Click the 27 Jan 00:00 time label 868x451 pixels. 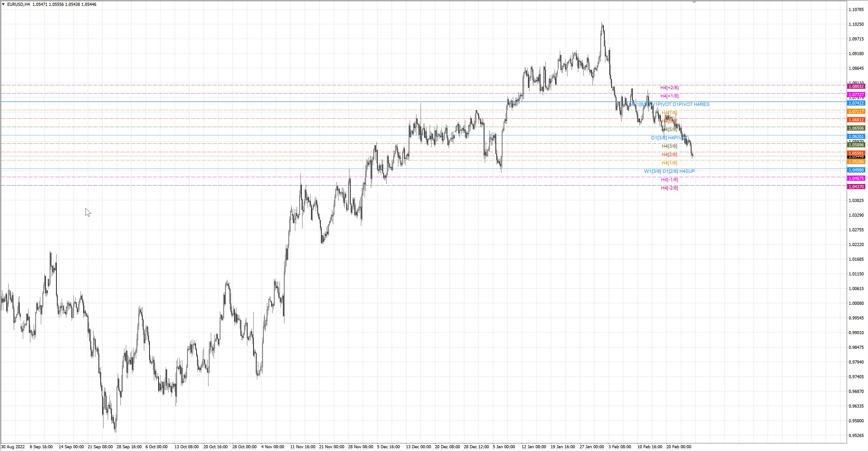591,447
